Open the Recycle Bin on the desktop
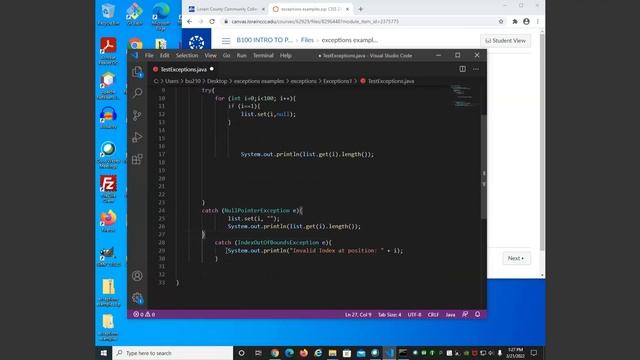Screen dimensions: 640x360 point(108,14)
